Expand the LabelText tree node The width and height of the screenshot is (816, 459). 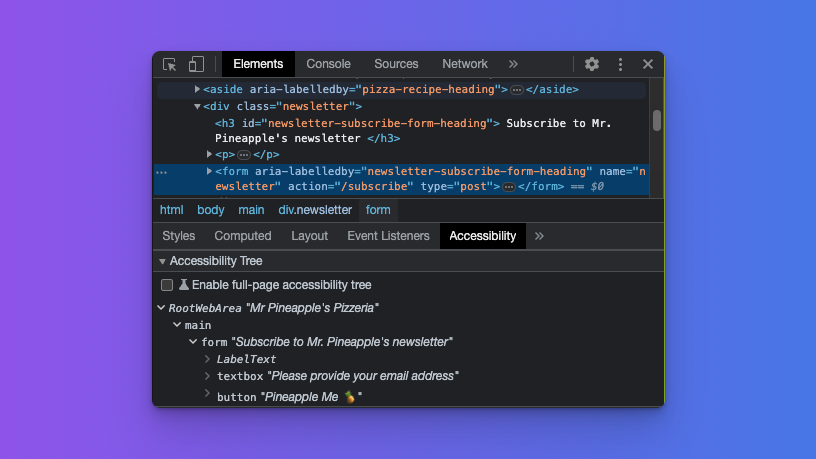(208, 359)
